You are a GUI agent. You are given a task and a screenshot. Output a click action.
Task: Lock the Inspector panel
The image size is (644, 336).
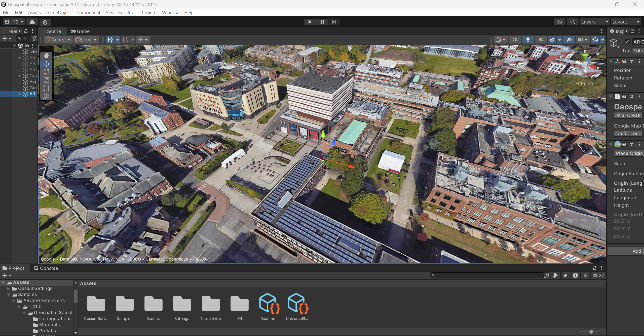click(x=632, y=31)
